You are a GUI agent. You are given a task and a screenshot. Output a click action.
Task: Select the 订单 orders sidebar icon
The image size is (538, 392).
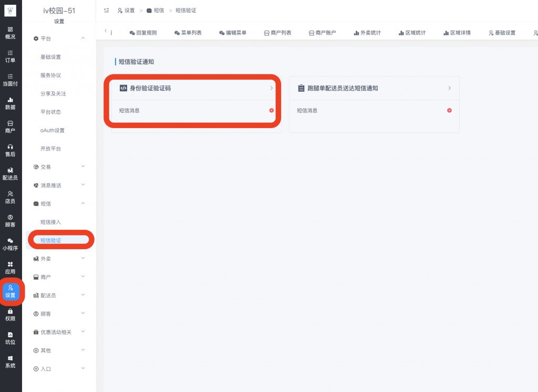(11, 56)
